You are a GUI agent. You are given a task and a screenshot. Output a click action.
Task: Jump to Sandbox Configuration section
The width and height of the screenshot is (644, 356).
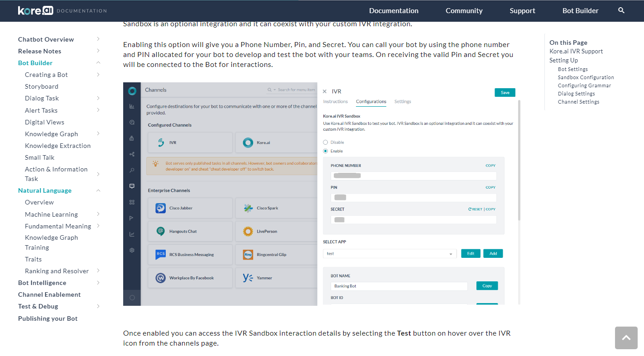pyautogui.click(x=586, y=77)
